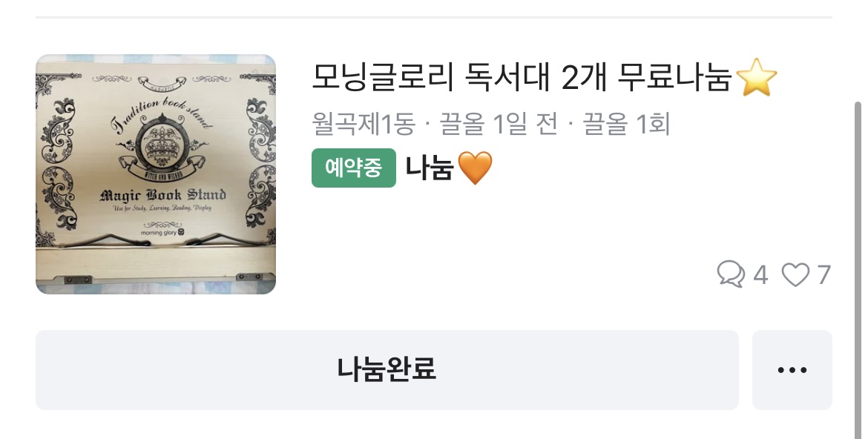Image resolution: width=868 pixels, height=439 pixels.
Task: Open the book stand listing thumbnail
Action: tap(156, 174)
